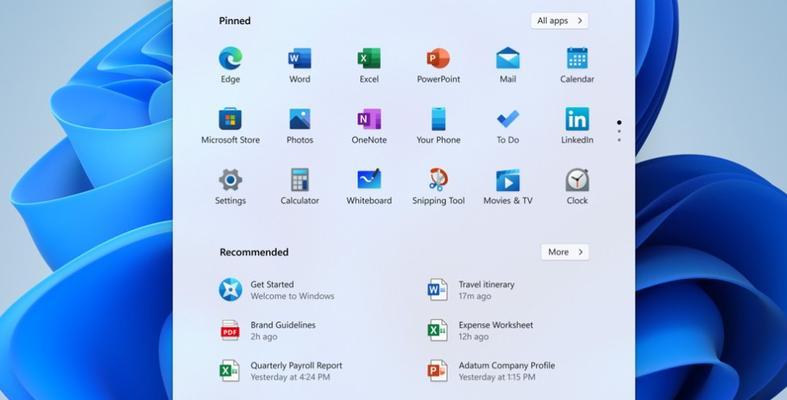Launch Whiteboard
This screenshot has width=787, height=400.
coord(369,187)
